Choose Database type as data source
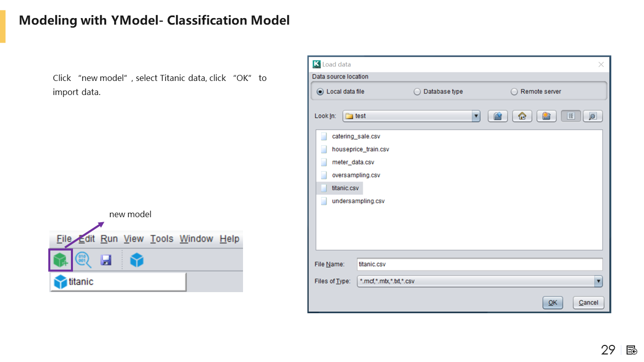The width and height of the screenshot is (644, 362). click(x=417, y=92)
